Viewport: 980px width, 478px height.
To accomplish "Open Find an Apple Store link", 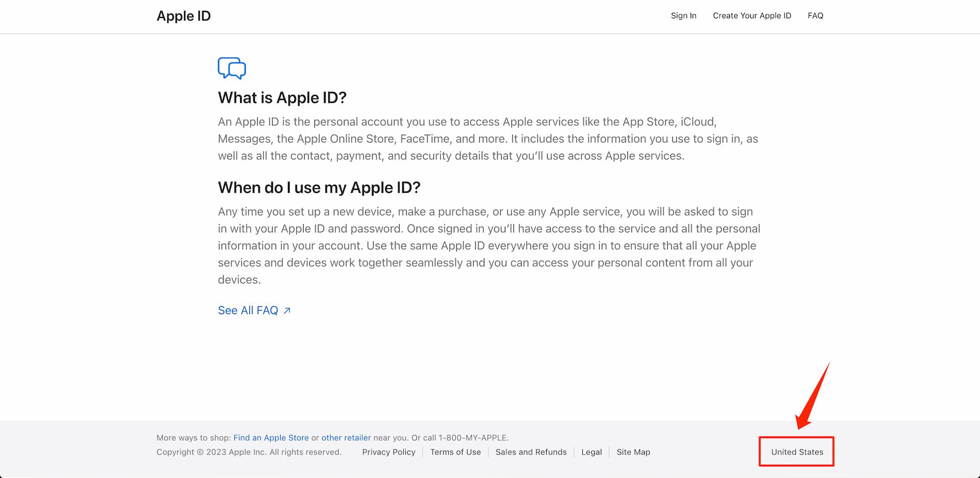I will [x=271, y=438].
